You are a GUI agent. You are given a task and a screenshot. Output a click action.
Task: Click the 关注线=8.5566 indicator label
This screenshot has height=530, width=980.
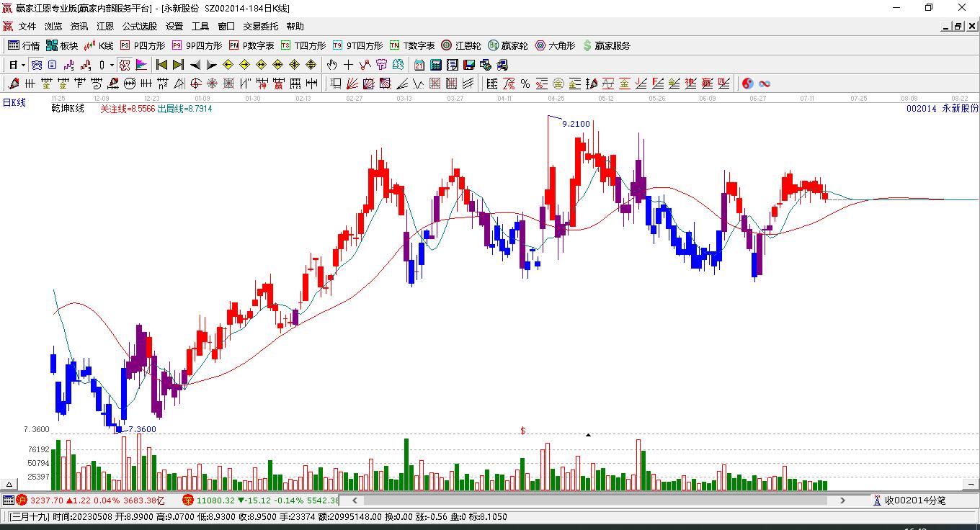coord(128,109)
